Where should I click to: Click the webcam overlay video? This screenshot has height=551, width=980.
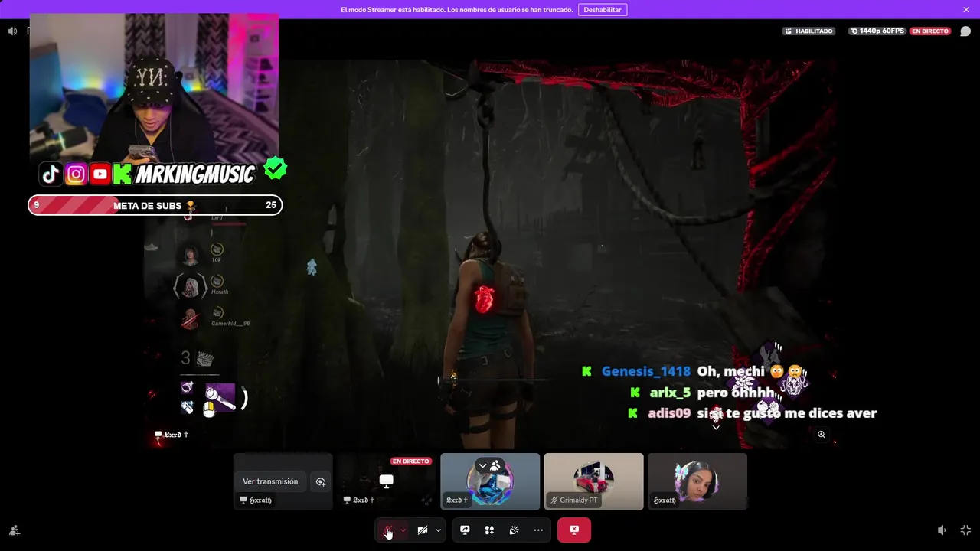coord(154,86)
